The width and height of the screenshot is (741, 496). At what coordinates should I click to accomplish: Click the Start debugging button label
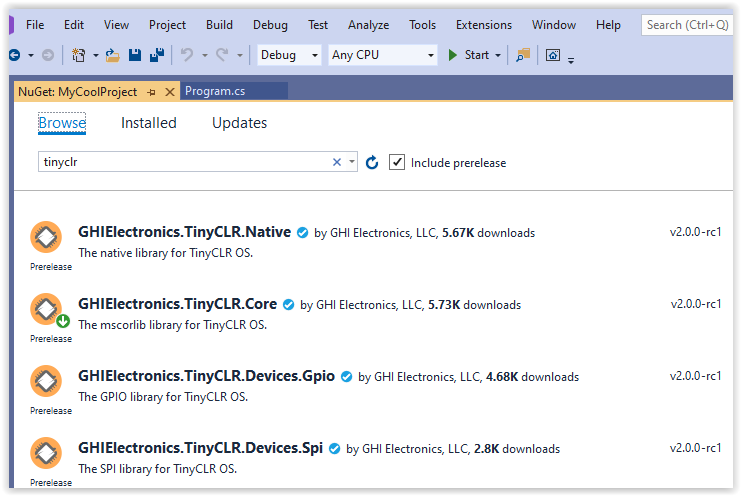[x=477, y=55]
